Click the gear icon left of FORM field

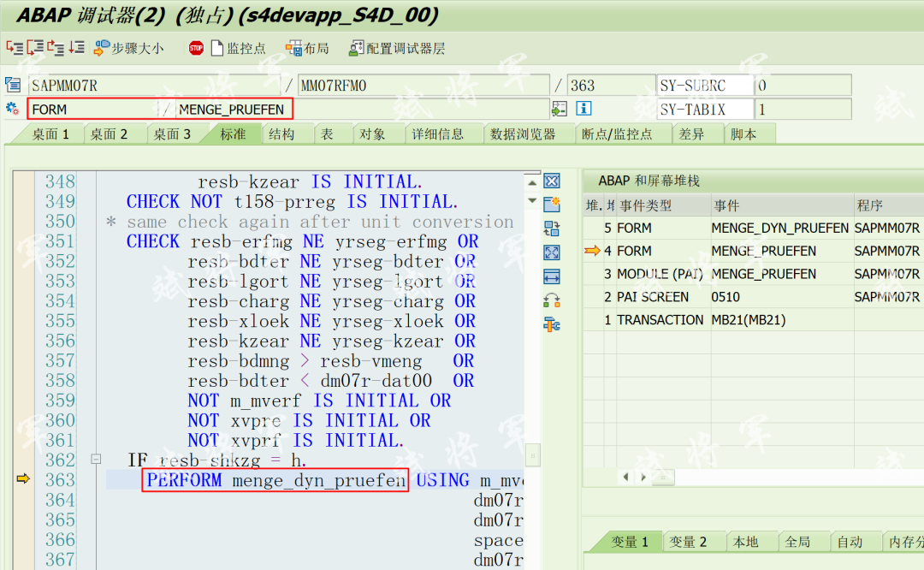(10, 108)
